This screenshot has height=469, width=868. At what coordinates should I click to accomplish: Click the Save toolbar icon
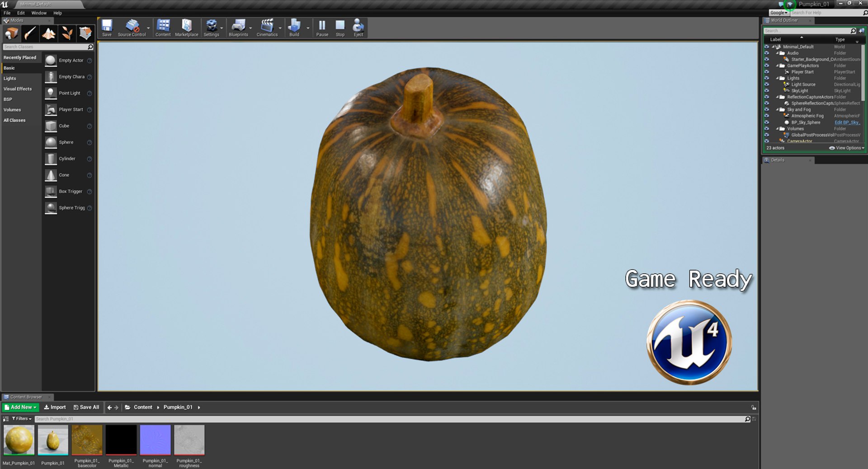tap(107, 28)
